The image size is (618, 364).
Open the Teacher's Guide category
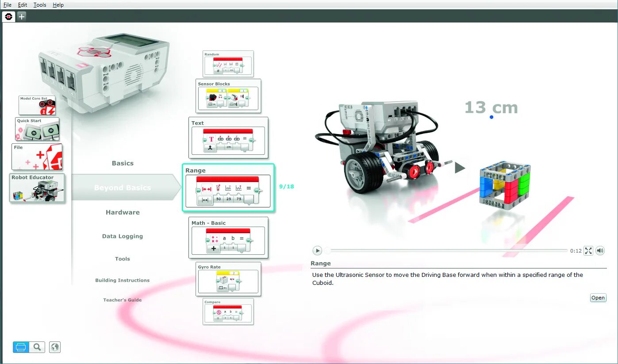tap(123, 300)
